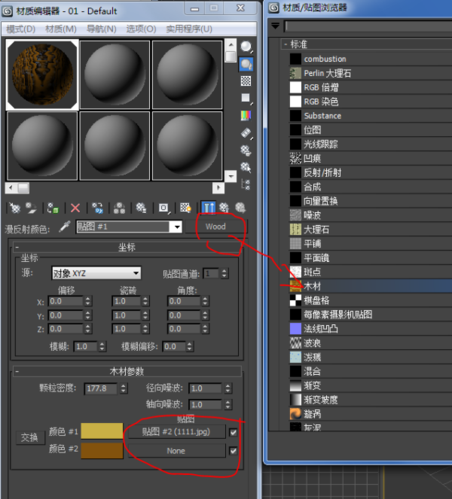Select 位图 in the map browser
The width and height of the screenshot is (452, 499).
click(x=370, y=130)
